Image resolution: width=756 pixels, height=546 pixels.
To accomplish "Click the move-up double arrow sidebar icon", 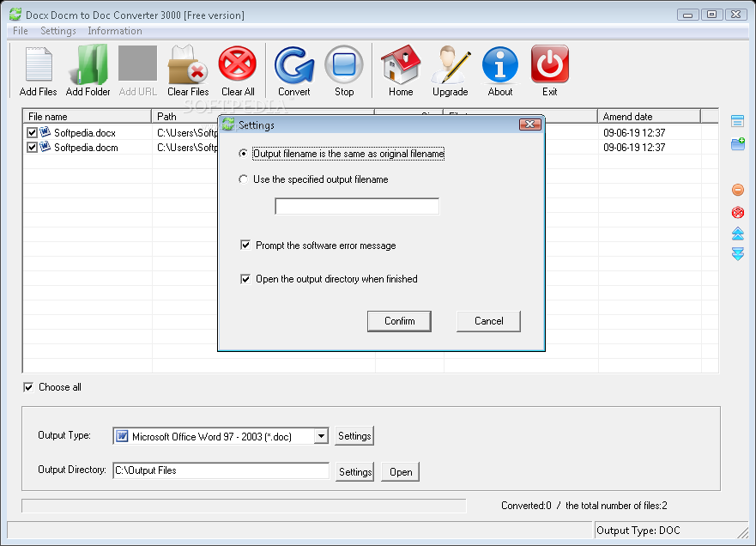I will (x=738, y=234).
